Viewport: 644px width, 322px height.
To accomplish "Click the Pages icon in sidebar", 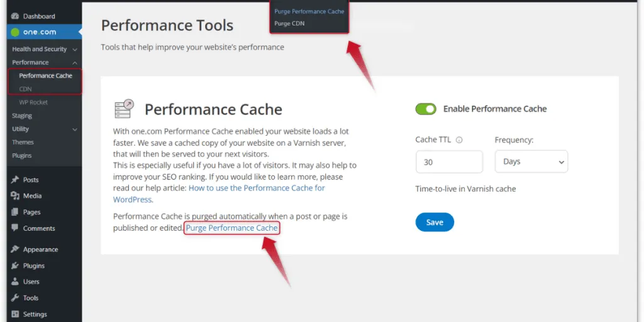I will 15,212.
